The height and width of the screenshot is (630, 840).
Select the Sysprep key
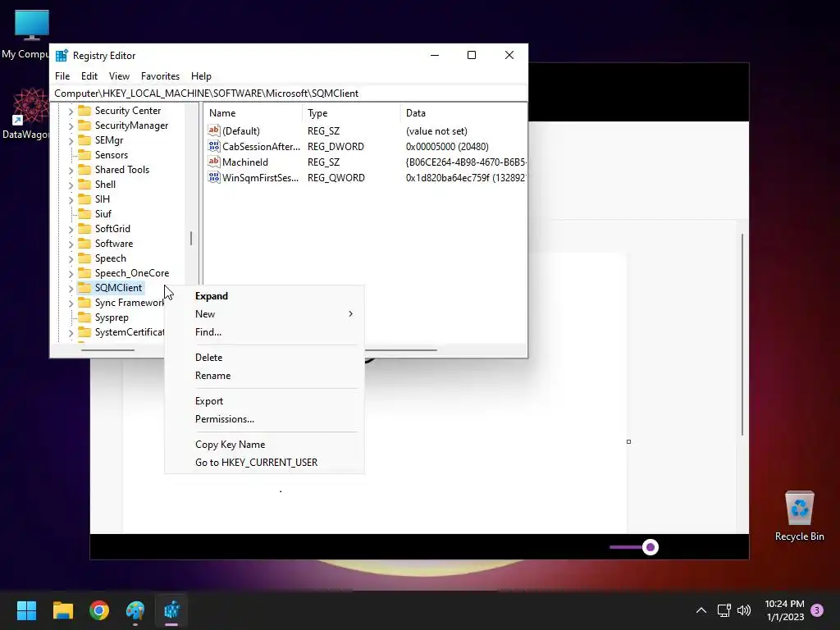click(x=112, y=317)
